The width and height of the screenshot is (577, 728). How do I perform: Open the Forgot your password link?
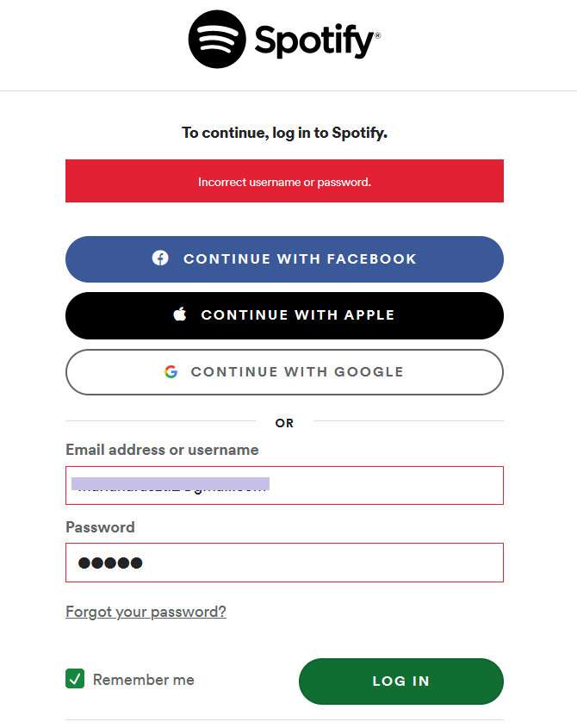[146, 612]
